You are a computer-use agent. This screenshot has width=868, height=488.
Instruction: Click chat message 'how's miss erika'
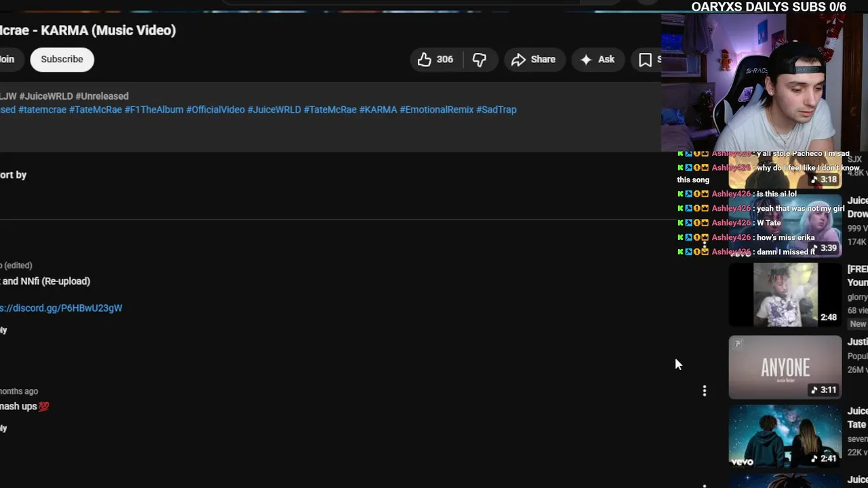click(785, 237)
